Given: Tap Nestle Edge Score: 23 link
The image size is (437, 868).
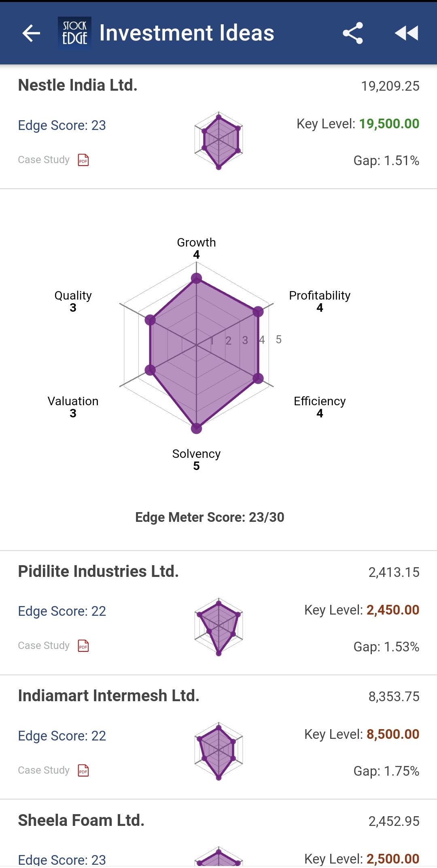Looking at the screenshot, I should (62, 126).
